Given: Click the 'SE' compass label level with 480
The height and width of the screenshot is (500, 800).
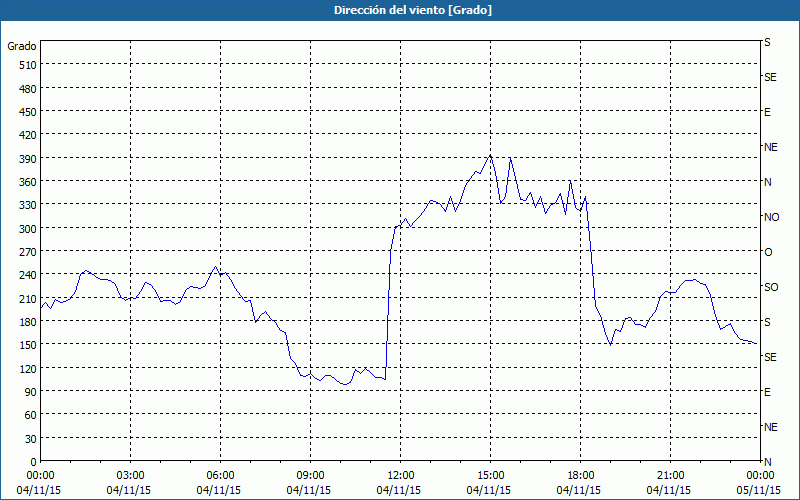Looking at the screenshot, I should coord(770,77).
